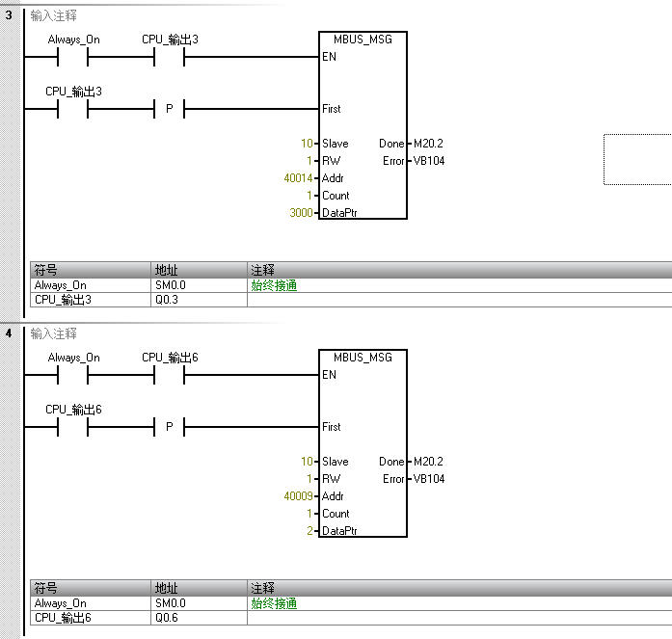The height and width of the screenshot is (639, 672).
Task: Click the Addr value 40014
Action: click(299, 178)
